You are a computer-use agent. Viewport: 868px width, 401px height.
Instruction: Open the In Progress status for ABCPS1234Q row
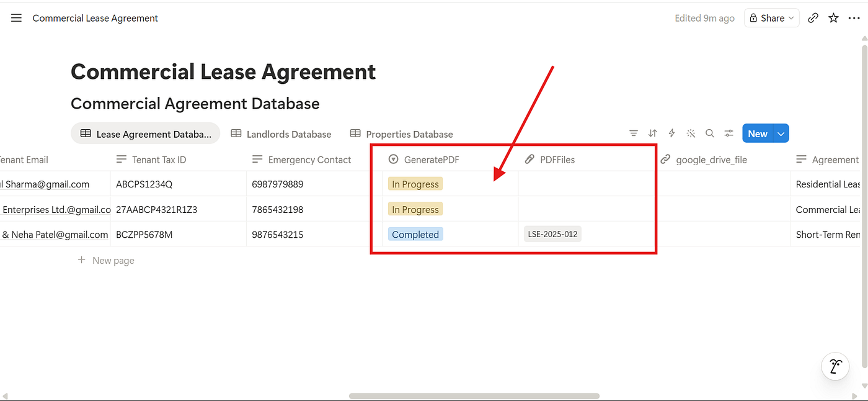point(415,184)
